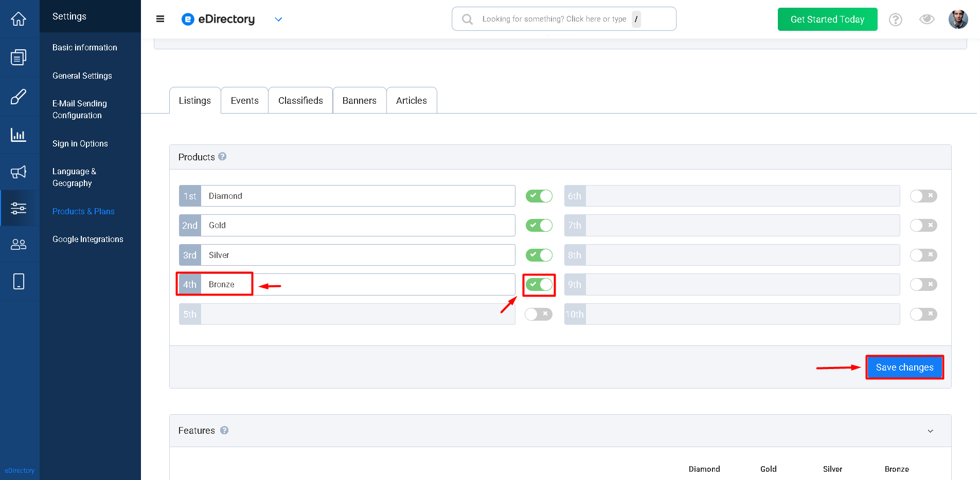
Task: Edit the 1st product name Diamond
Action: [x=358, y=196]
